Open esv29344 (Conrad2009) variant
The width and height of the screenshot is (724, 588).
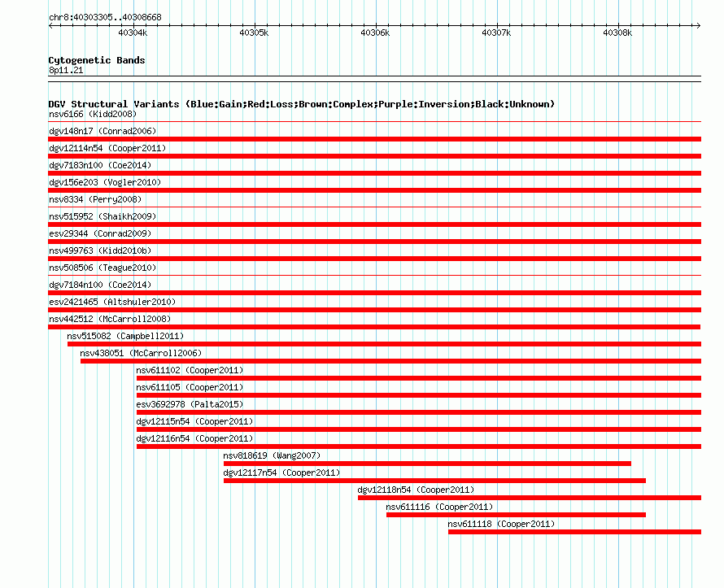pyautogui.click(x=100, y=233)
